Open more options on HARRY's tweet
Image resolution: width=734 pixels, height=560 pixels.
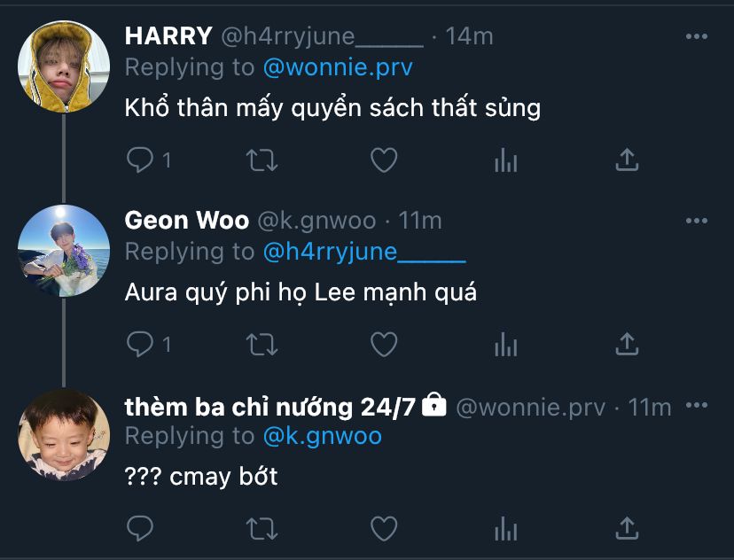coord(697,36)
